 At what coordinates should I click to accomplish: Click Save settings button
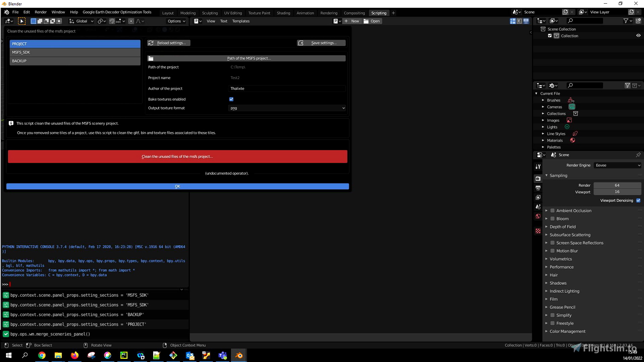pos(322,43)
